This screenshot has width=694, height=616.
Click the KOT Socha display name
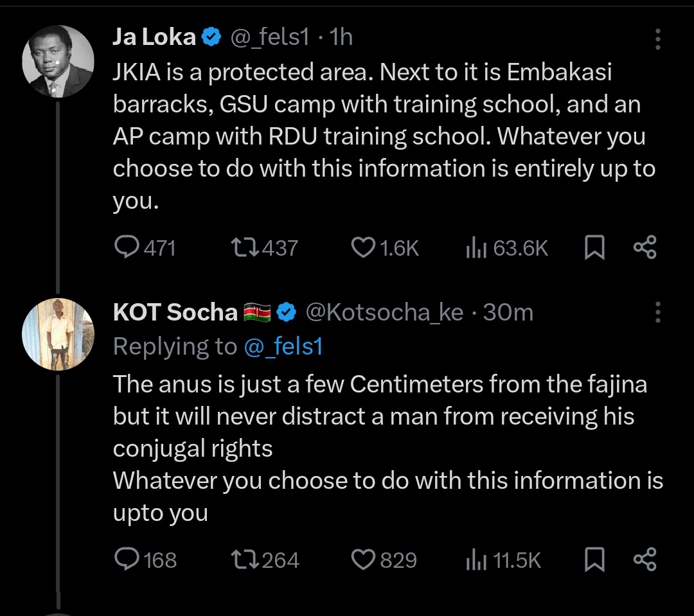(x=175, y=313)
